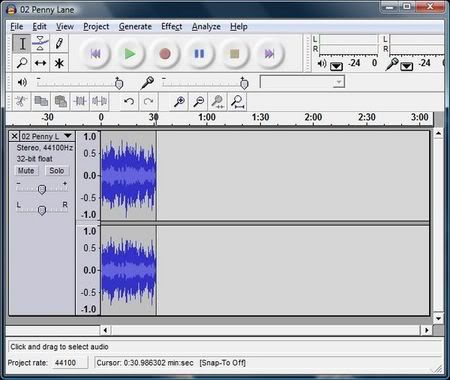This screenshot has width=450, height=380.
Task: Click the track gain slider handle
Action: click(x=42, y=189)
